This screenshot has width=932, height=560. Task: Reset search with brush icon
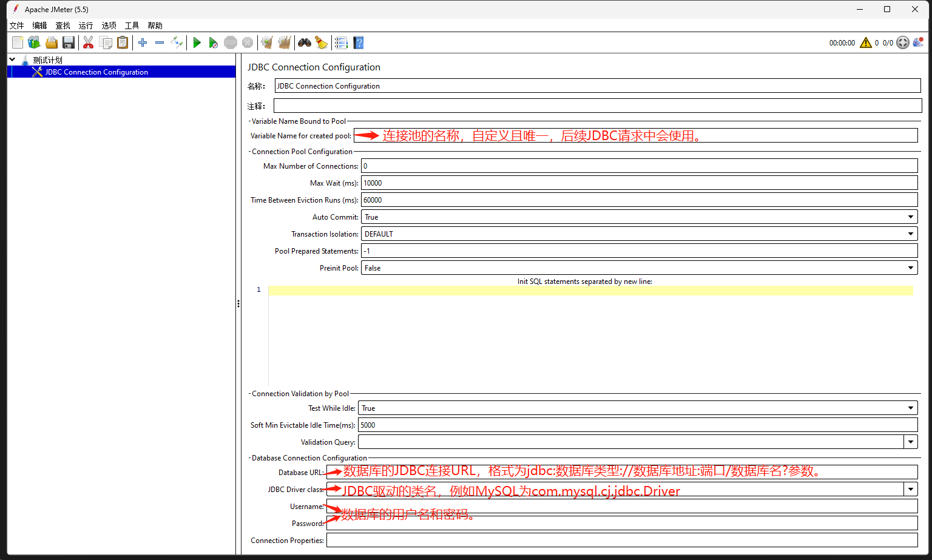tap(322, 42)
